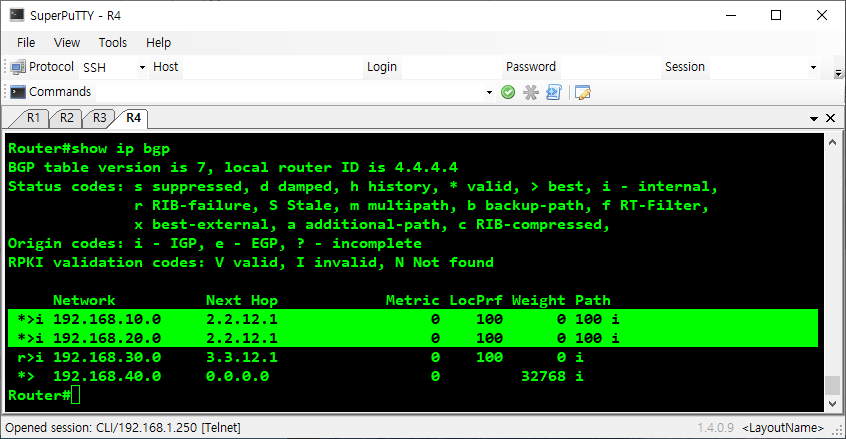Image resolution: width=846 pixels, height=439 pixels.
Task: Click the Next Hop column header
Action: (242, 300)
